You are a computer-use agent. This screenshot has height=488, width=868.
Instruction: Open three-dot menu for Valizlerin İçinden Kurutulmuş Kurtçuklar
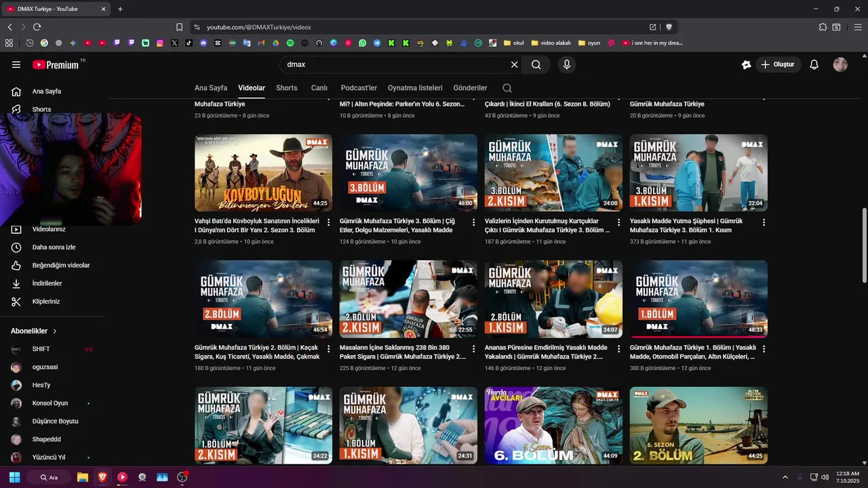[618, 222]
